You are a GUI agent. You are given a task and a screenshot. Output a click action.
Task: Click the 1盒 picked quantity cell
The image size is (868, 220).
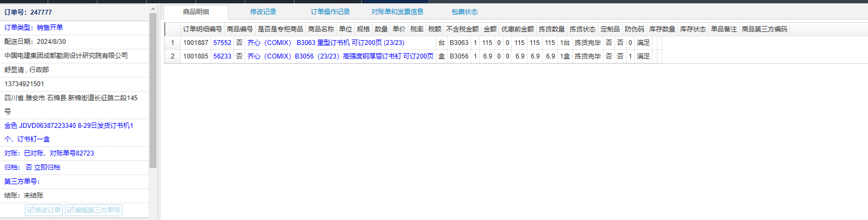(x=565, y=56)
